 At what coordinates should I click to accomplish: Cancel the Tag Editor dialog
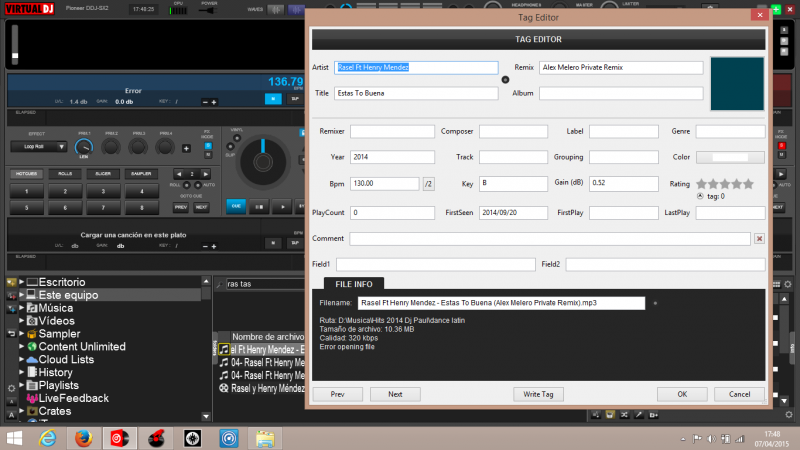pos(739,394)
